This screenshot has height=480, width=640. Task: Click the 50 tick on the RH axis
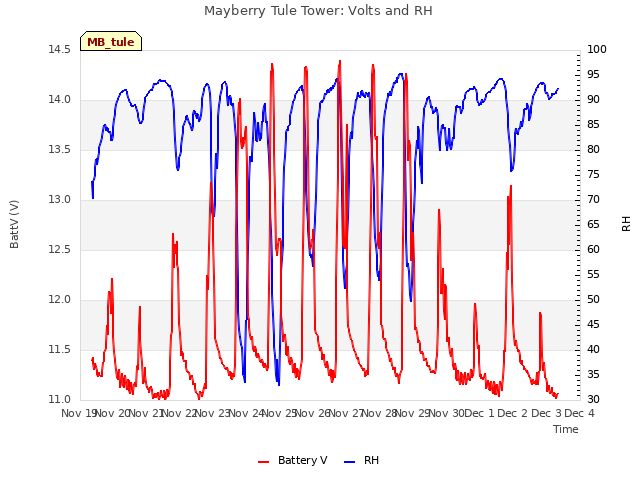point(593,300)
